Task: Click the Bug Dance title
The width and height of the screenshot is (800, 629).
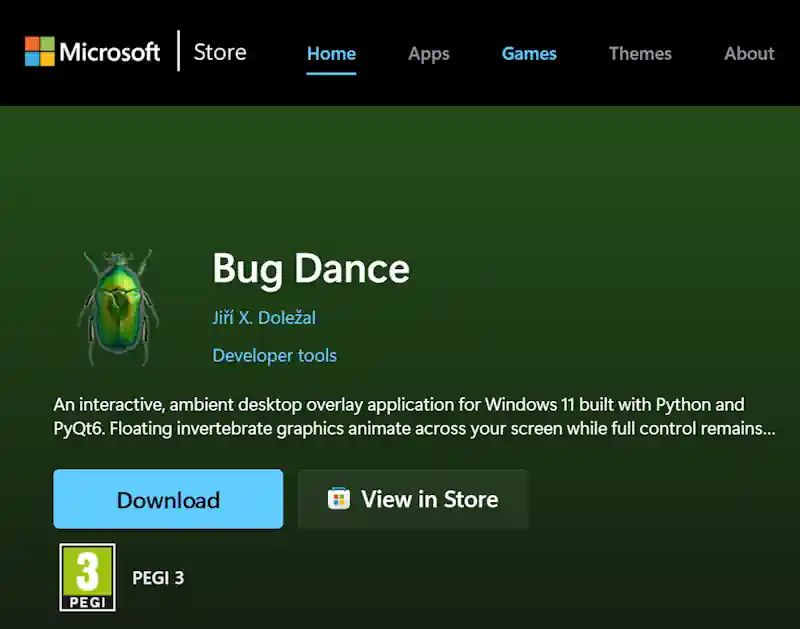Action: [311, 269]
